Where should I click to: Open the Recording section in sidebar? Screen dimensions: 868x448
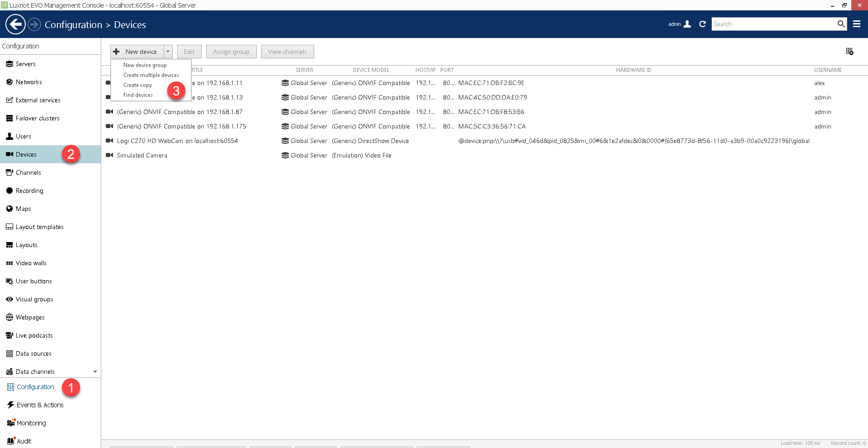click(x=29, y=191)
